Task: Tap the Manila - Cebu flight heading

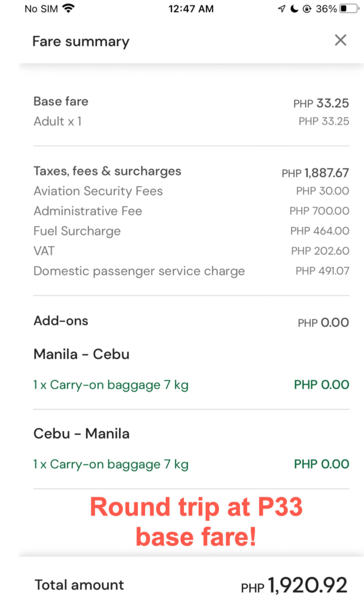Action: click(81, 354)
